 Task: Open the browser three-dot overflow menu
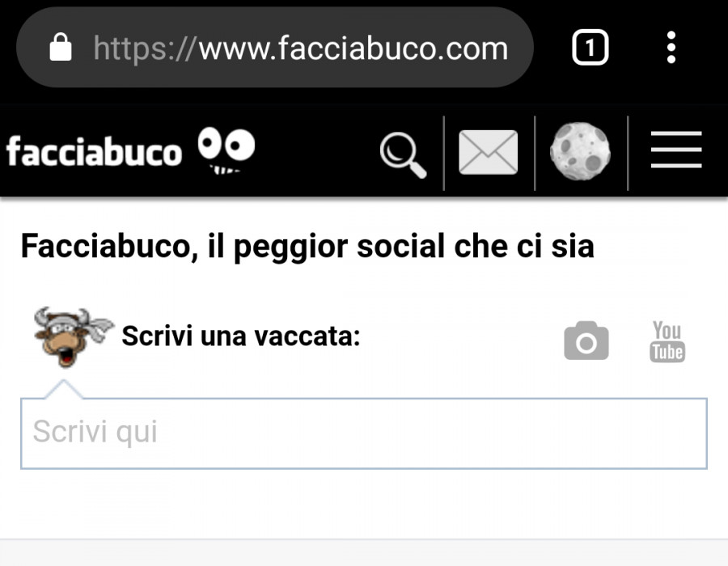click(x=671, y=48)
